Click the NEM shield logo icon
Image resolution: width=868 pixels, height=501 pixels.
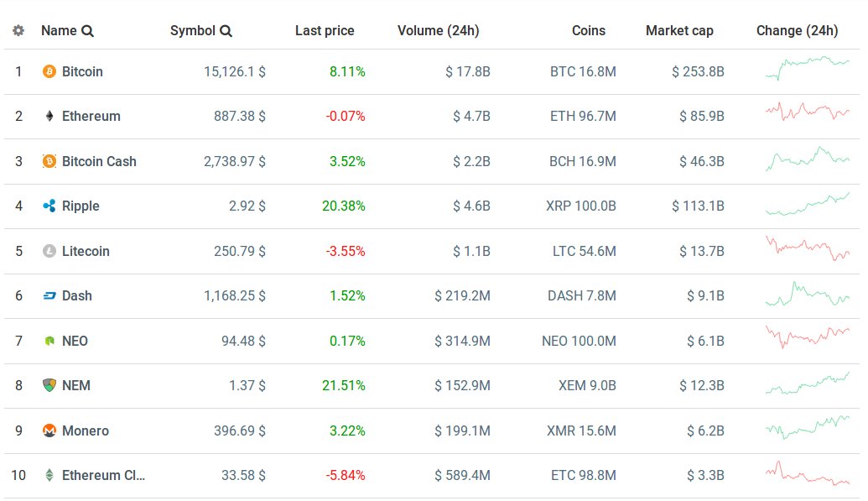49,385
